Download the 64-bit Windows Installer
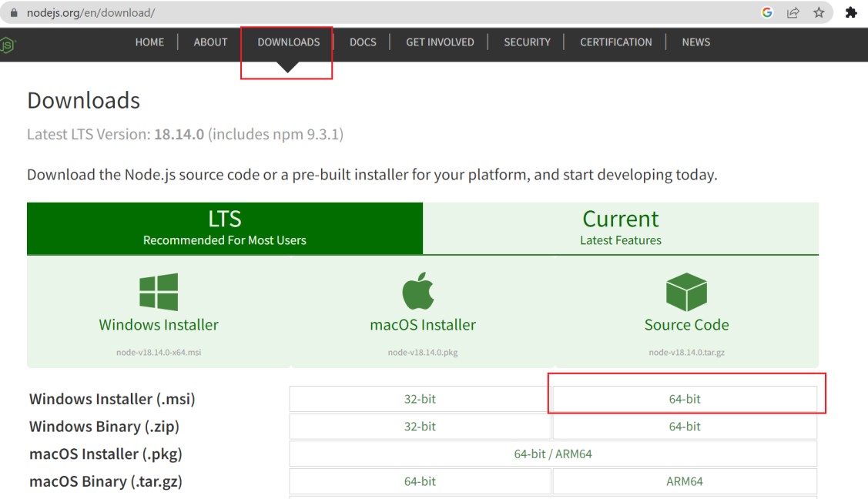 point(685,399)
